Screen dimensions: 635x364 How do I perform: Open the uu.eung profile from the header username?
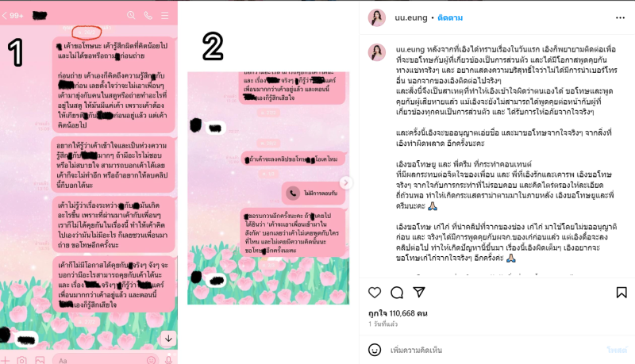(x=411, y=17)
